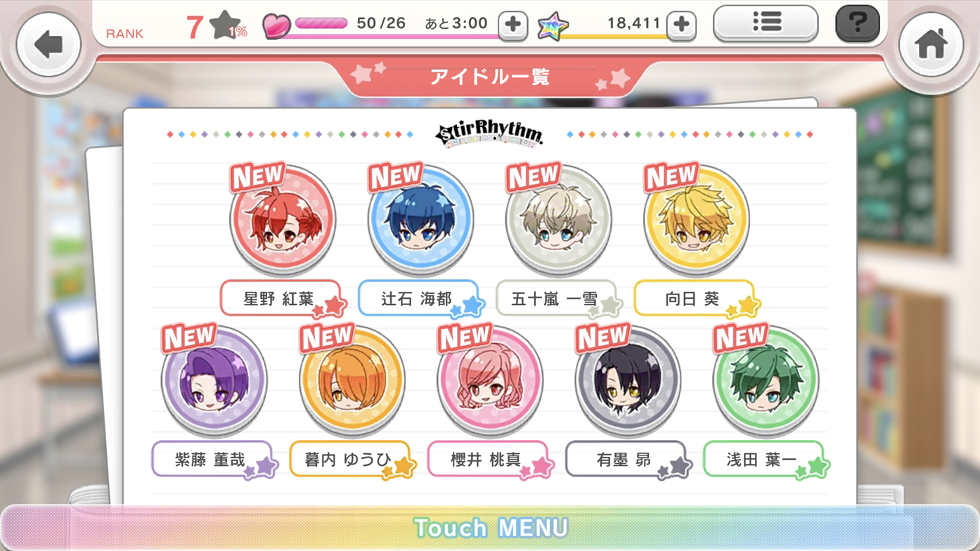
Task: Click the pink stamina heart gauge
Action: (x=306, y=25)
